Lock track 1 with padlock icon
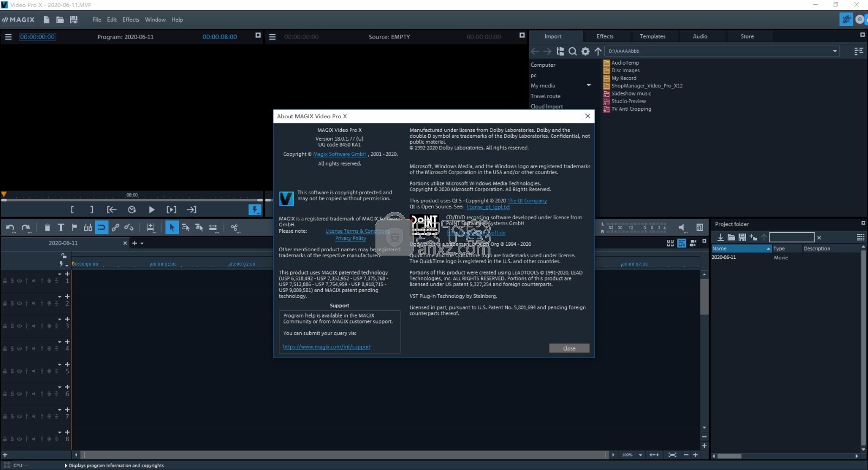Image resolution: width=868 pixels, height=470 pixels. (x=5, y=281)
